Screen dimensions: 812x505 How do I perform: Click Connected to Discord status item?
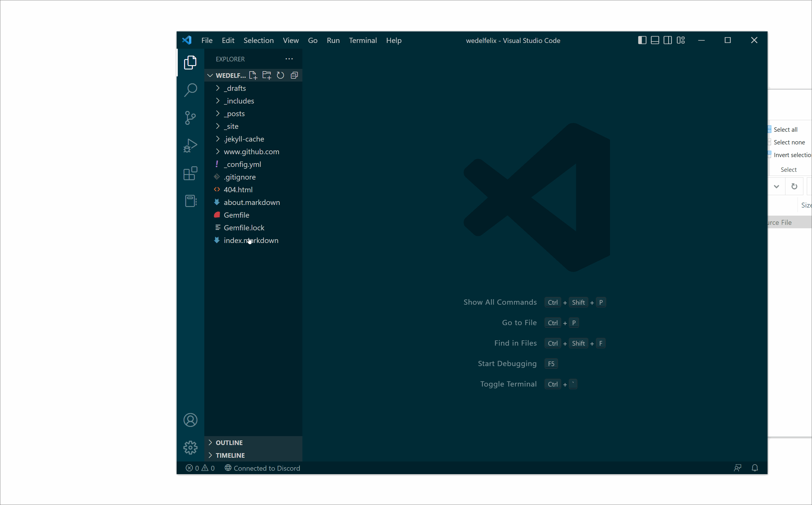click(x=262, y=468)
